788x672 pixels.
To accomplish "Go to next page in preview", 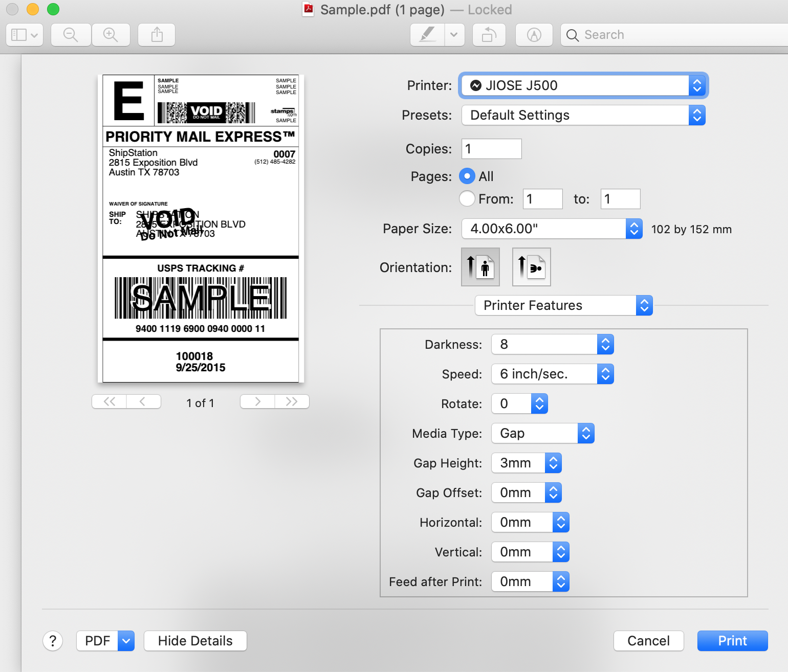I will [x=257, y=401].
